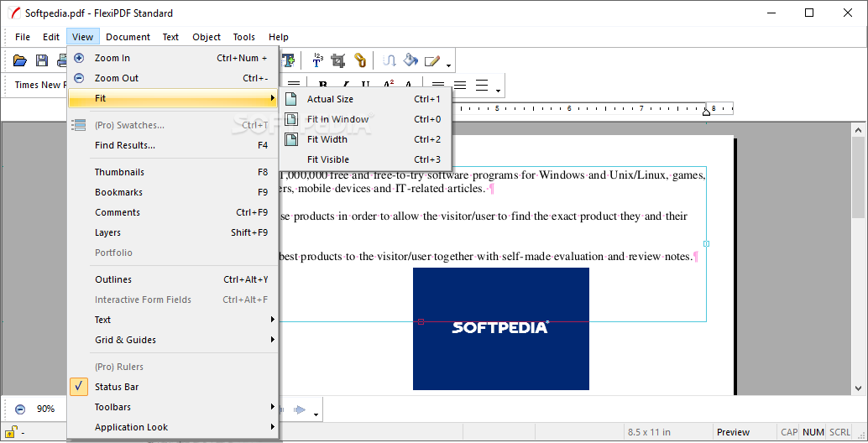Screen dimensions: 868x443
Task: Click the next page arrow in bottom toolbar
Action: pos(300,409)
